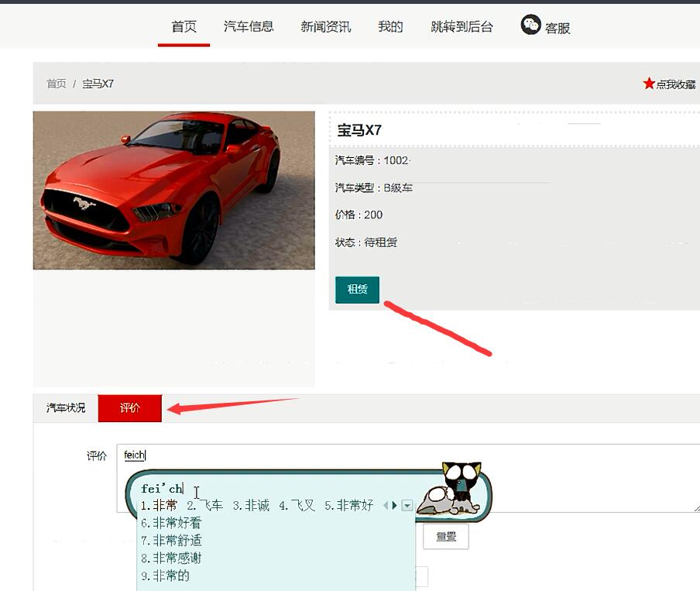Screen dimensions: 700x591
Task: Click the 宝马X7 car title heading
Action: [359, 130]
